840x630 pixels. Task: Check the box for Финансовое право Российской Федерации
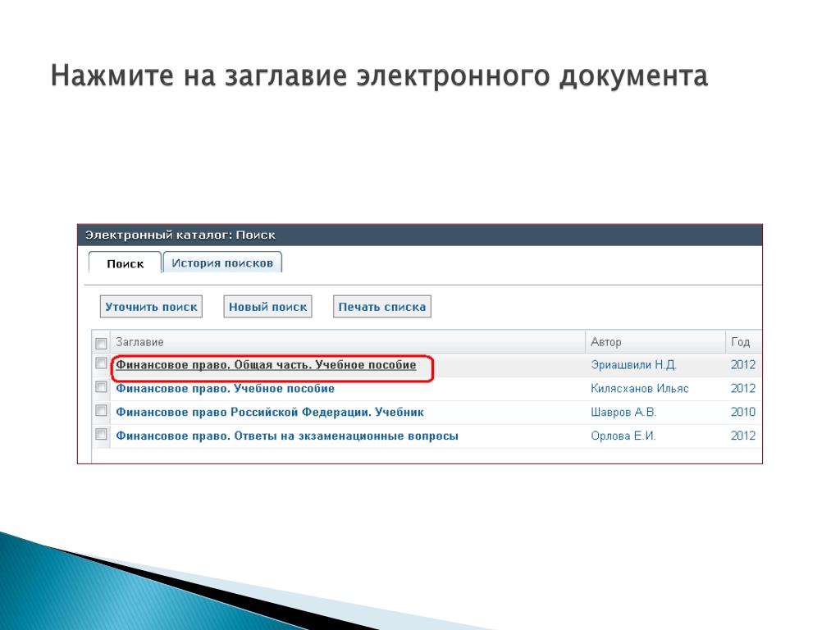[101, 410]
